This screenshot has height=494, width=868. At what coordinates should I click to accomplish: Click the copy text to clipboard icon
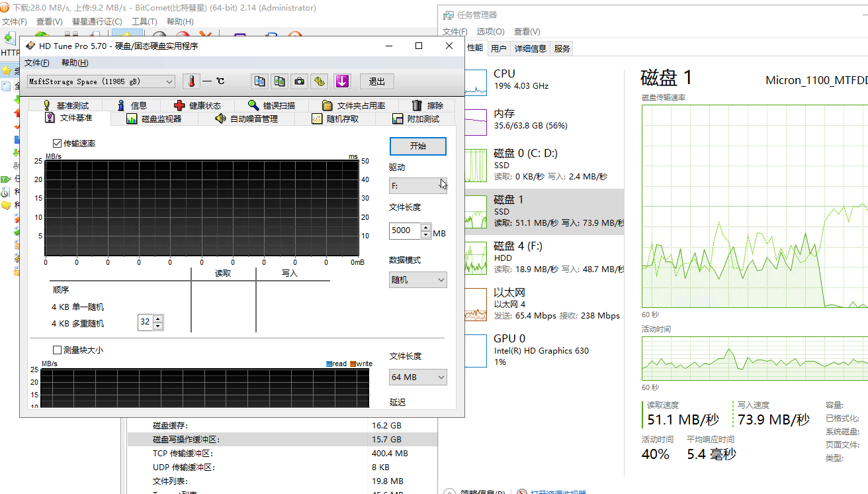[x=260, y=81]
